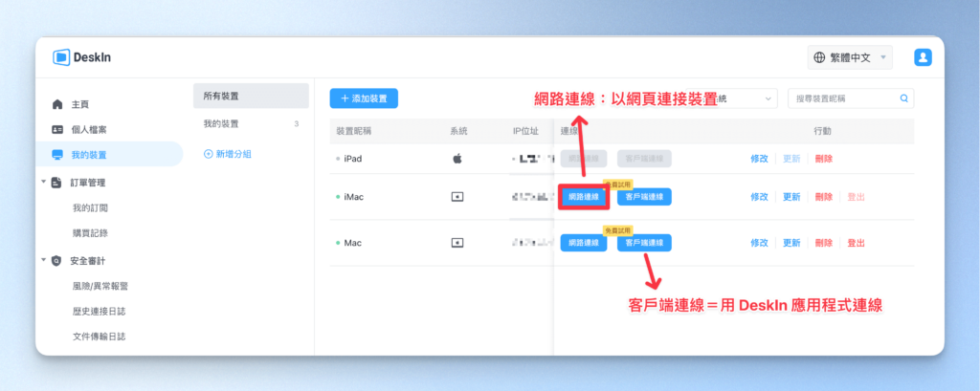Click the 裝置昵稱 column header

tap(354, 131)
